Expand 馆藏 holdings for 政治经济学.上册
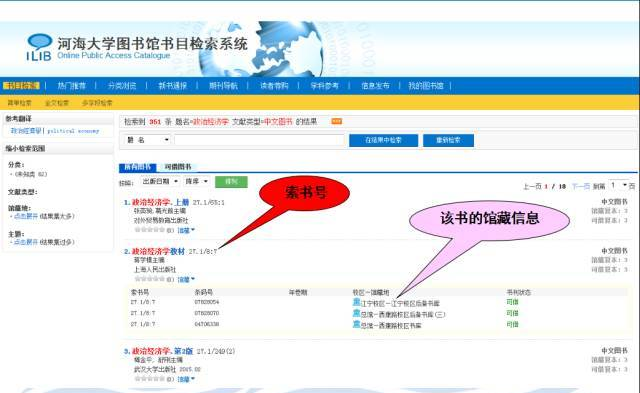The width and height of the screenshot is (640, 393). click(x=186, y=230)
